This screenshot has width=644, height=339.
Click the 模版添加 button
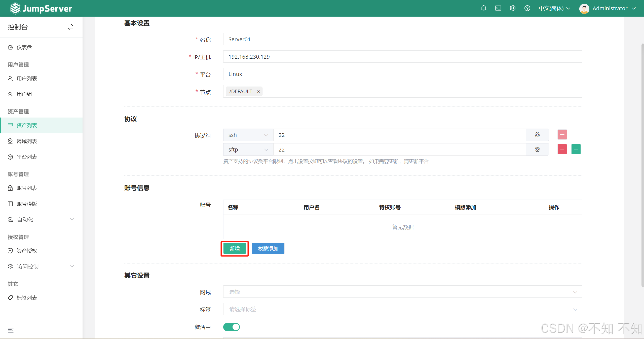(268, 248)
